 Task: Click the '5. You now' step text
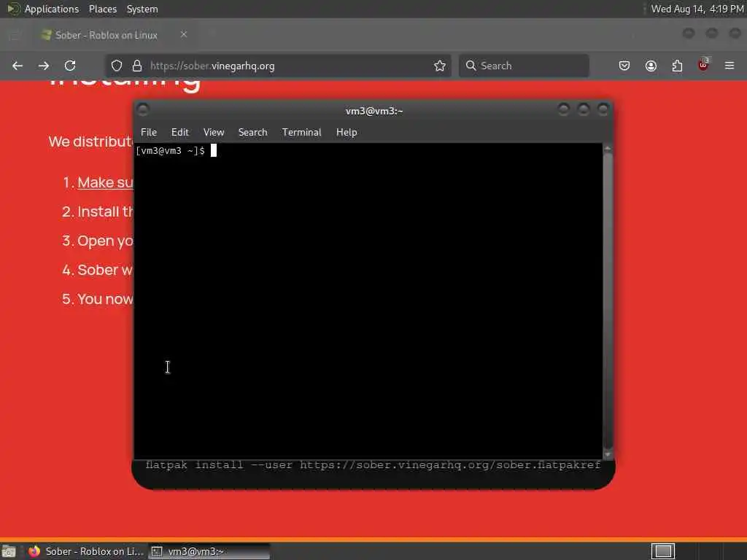[x=98, y=299]
